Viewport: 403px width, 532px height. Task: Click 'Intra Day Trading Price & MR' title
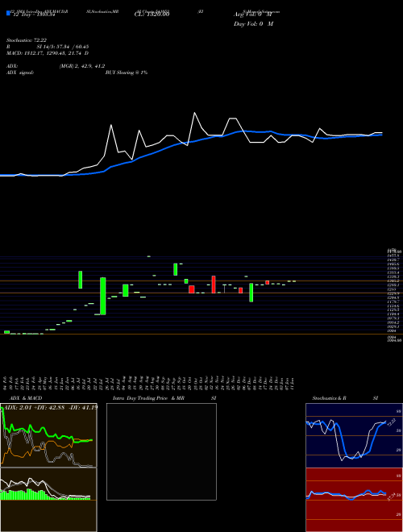pyautogui.click(x=149, y=398)
